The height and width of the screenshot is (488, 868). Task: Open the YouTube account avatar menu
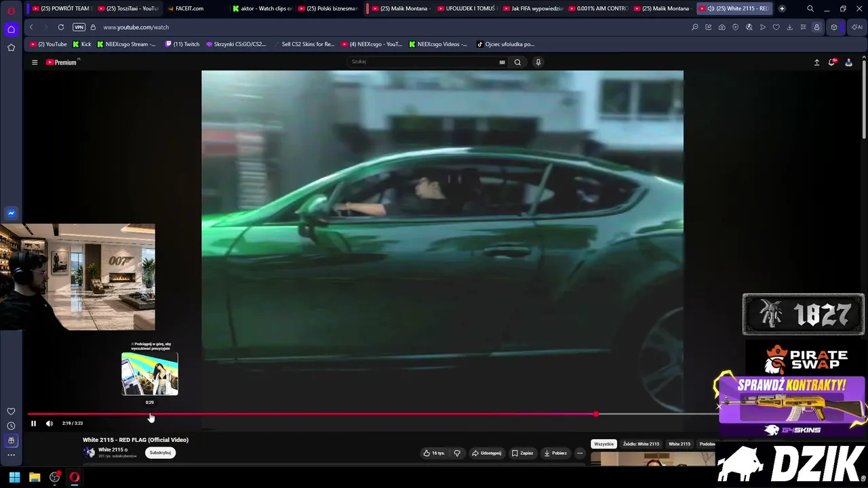point(848,62)
